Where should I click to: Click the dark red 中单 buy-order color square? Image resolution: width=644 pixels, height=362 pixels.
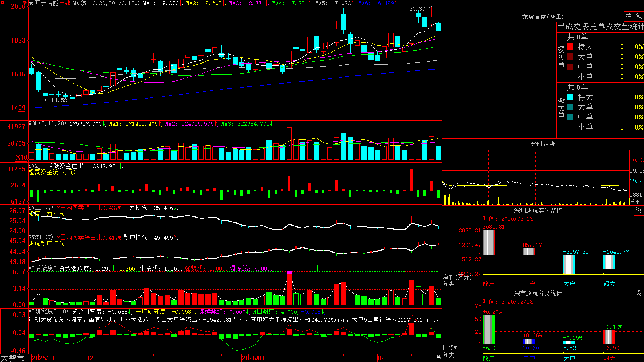(x=570, y=67)
